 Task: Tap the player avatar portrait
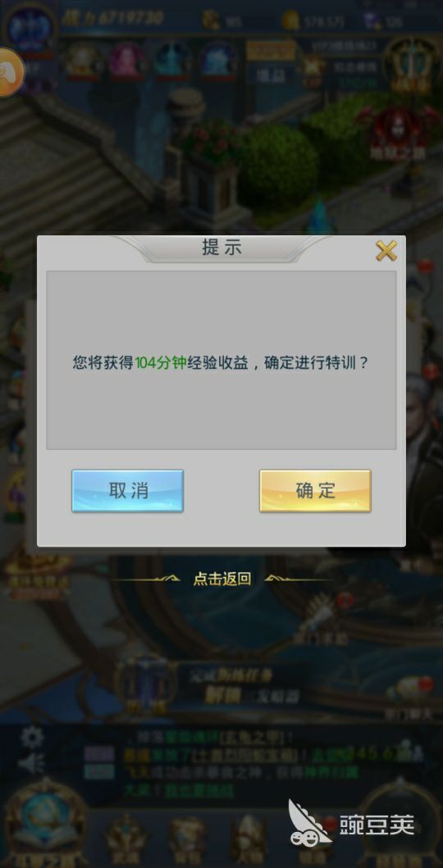click(29, 28)
